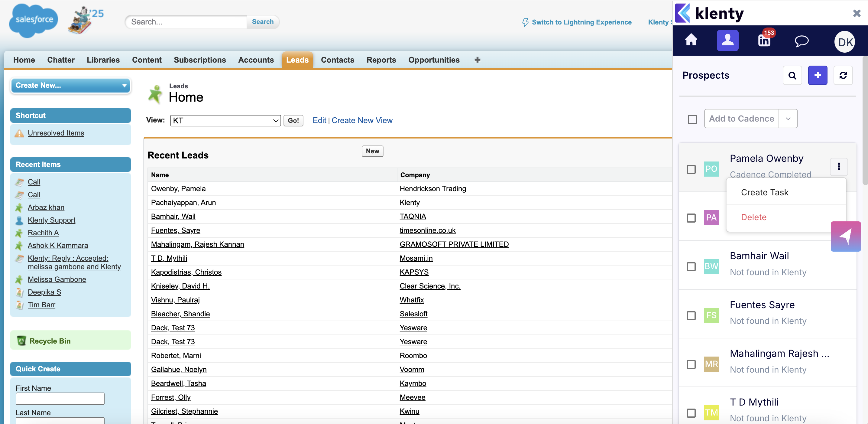
Task: Open Klenty chat bubble icon
Action: tap(801, 41)
